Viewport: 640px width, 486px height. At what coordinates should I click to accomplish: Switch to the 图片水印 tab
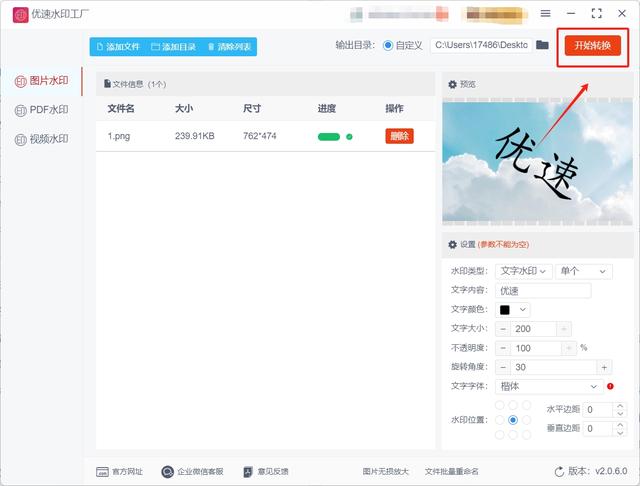[42, 81]
